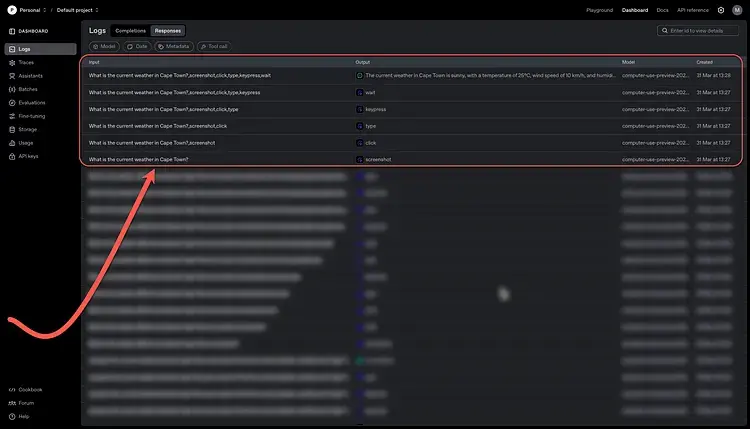Open the settings gear icon
The height and width of the screenshot is (429, 750).
coord(721,10)
